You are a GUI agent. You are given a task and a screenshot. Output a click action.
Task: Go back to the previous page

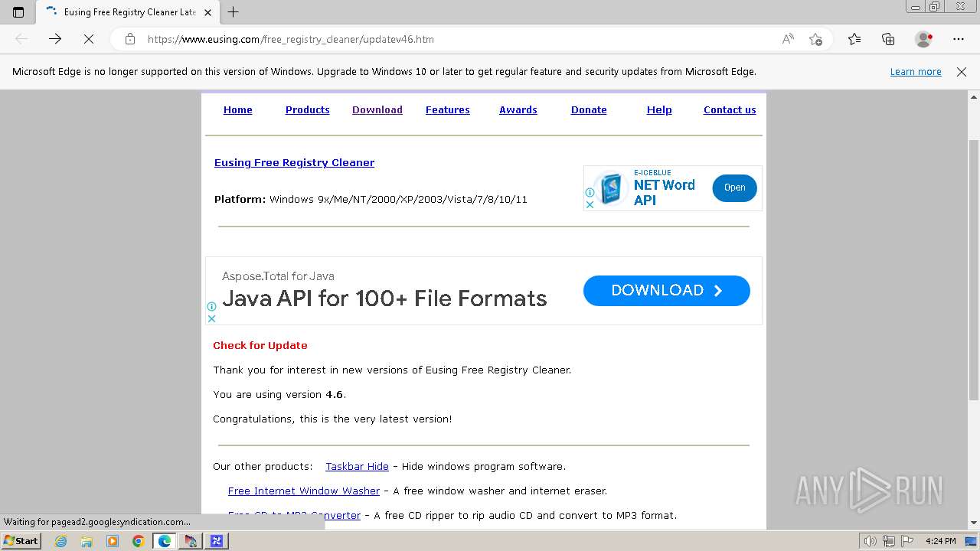coord(21,39)
